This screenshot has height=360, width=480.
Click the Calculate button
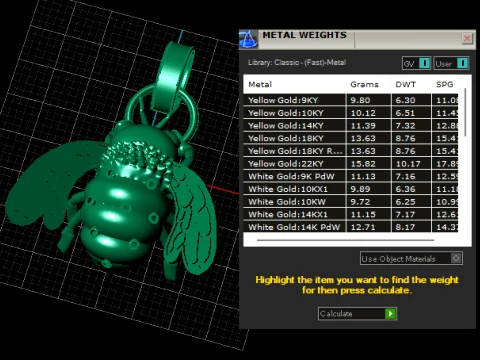(357, 314)
